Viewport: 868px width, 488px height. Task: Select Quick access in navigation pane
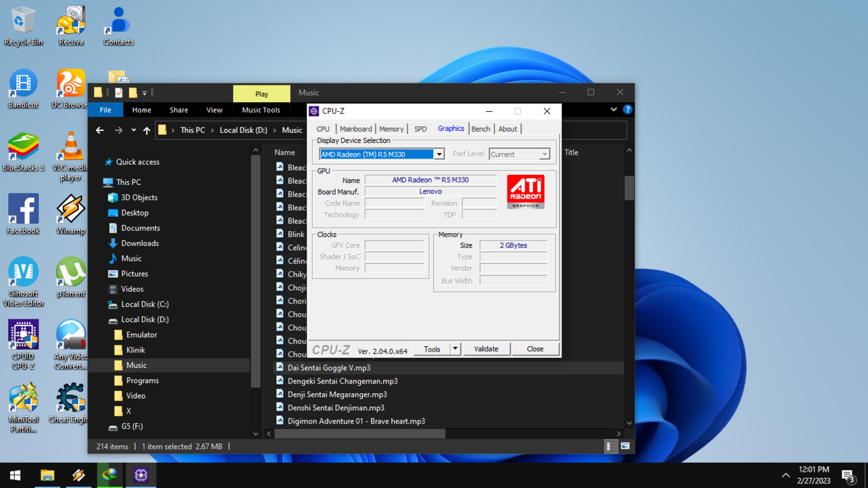pyautogui.click(x=138, y=162)
